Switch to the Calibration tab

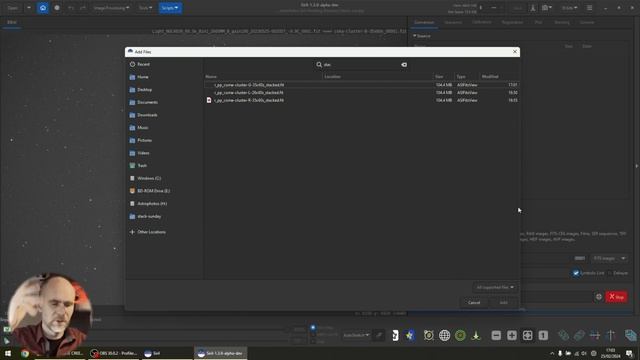click(482, 22)
